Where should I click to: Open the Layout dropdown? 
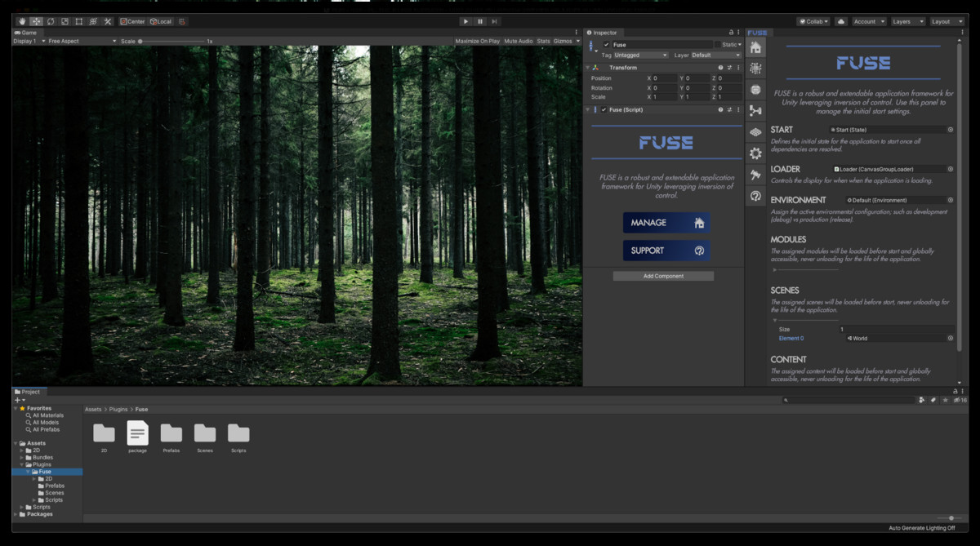[x=947, y=21]
